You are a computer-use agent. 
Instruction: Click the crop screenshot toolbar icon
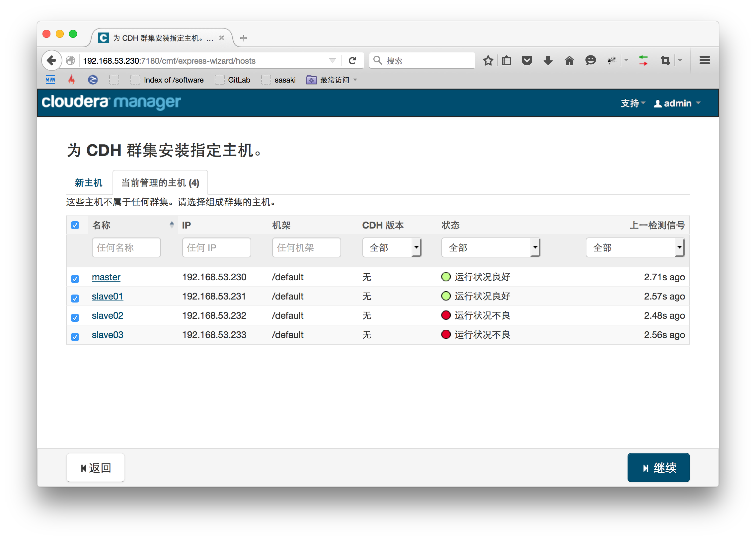[665, 60]
